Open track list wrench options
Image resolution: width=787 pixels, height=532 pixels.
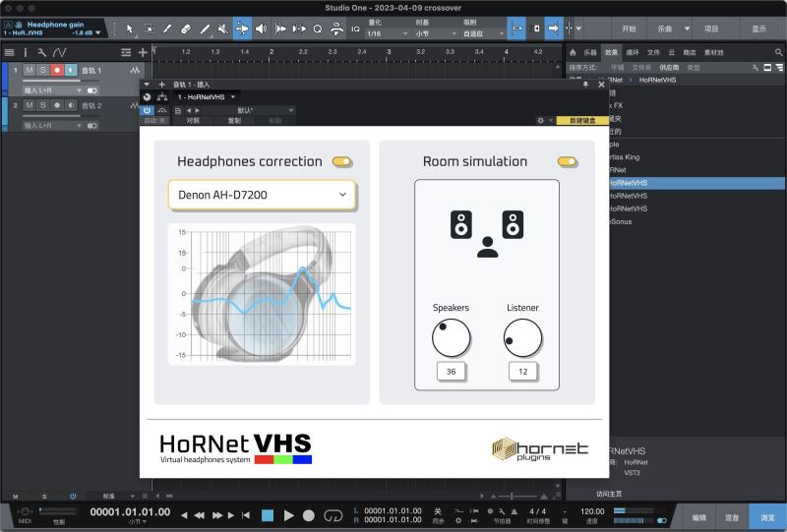41,52
